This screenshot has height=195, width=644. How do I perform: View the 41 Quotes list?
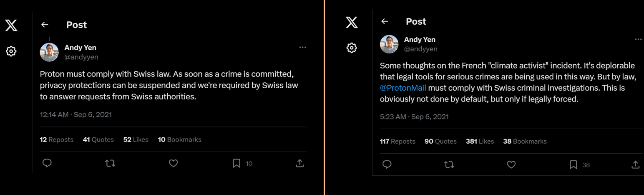(x=98, y=139)
